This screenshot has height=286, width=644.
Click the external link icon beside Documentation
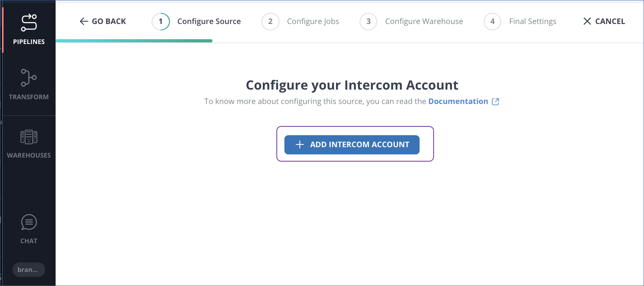(496, 102)
